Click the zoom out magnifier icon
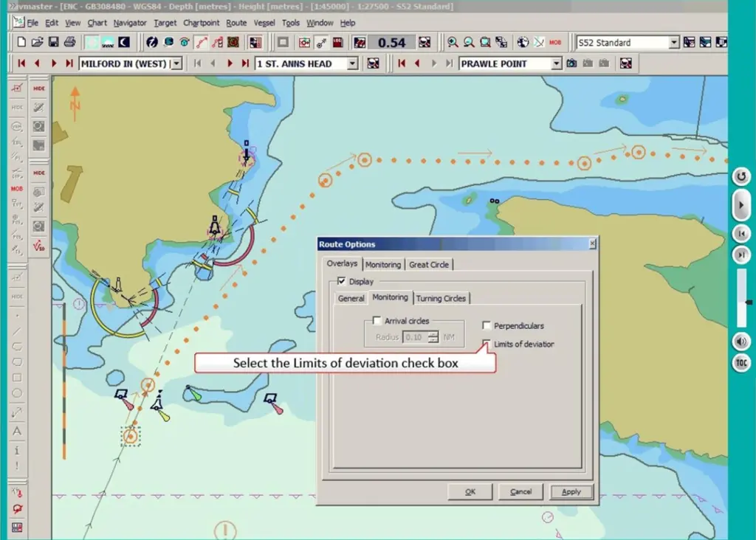The height and width of the screenshot is (540, 756). coord(469,42)
